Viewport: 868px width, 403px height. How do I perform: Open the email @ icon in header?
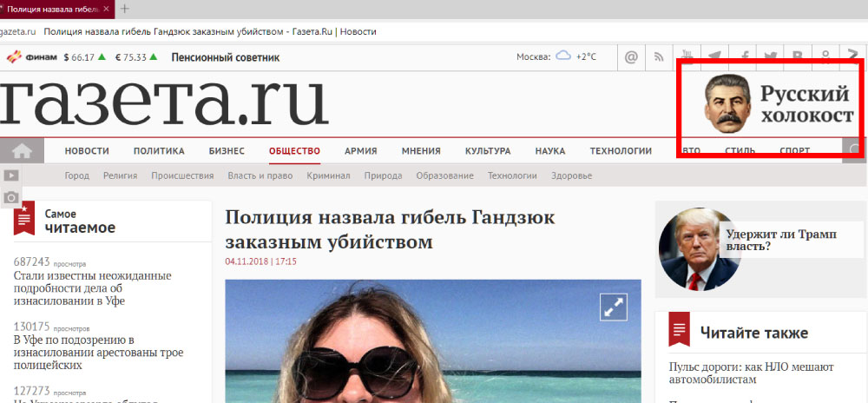pyautogui.click(x=631, y=57)
